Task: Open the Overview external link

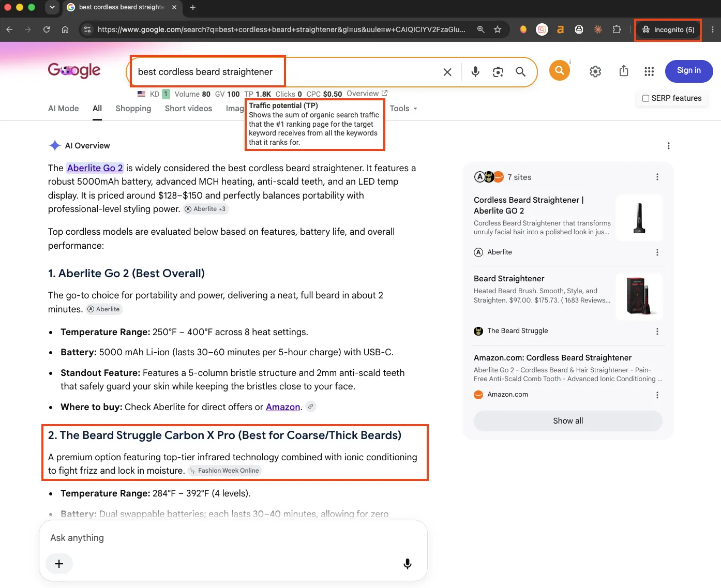Action: click(x=367, y=94)
